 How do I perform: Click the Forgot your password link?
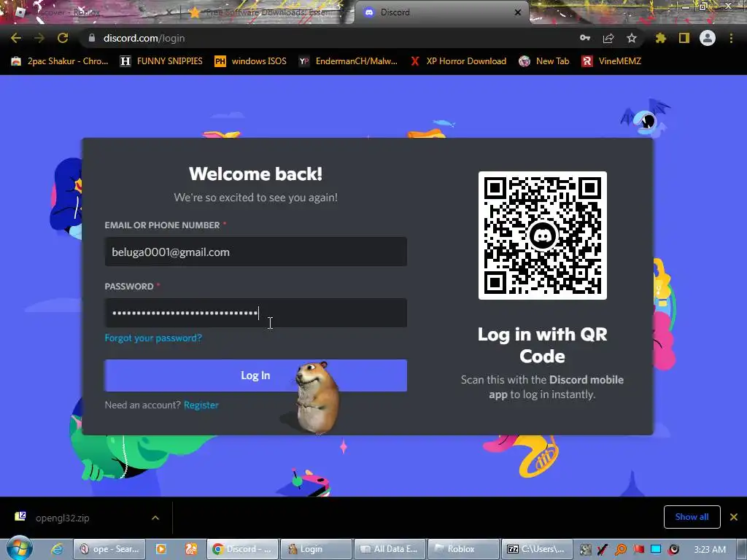pos(153,338)
